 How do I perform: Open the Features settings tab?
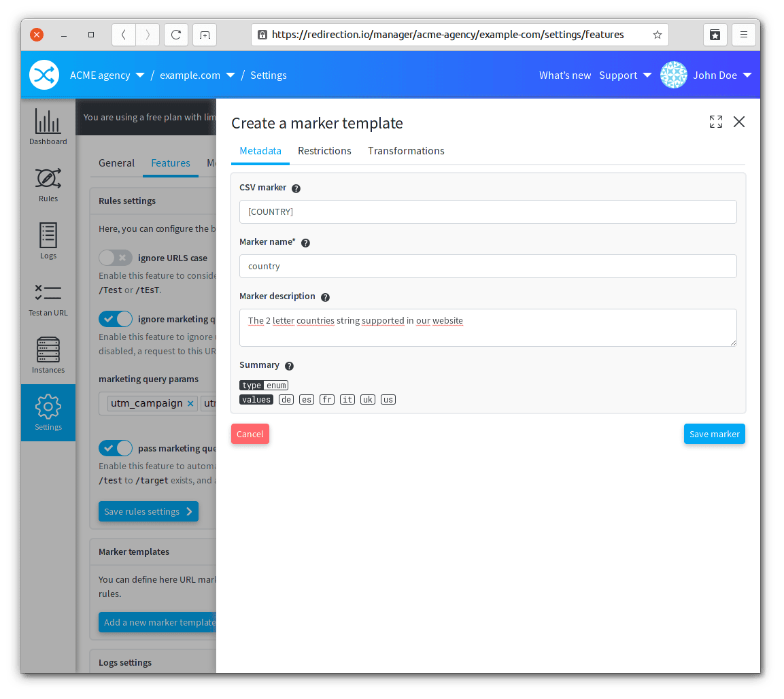click(171, 163)
